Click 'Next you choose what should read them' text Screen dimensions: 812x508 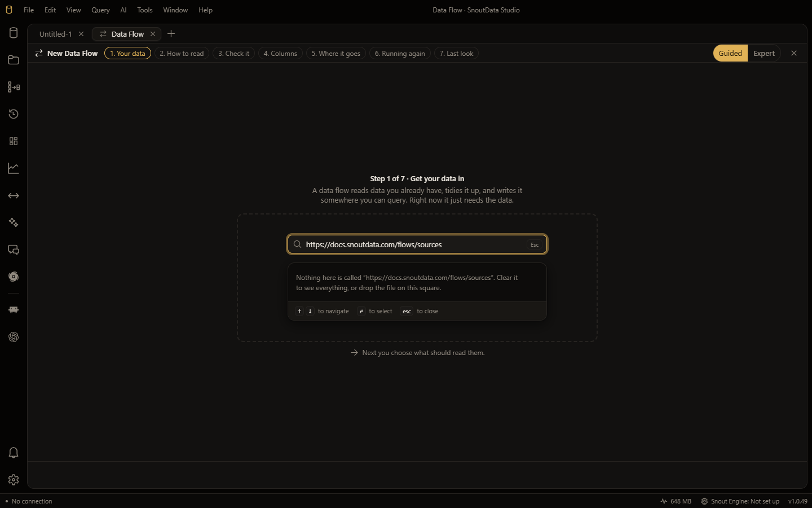pos(423,353)
